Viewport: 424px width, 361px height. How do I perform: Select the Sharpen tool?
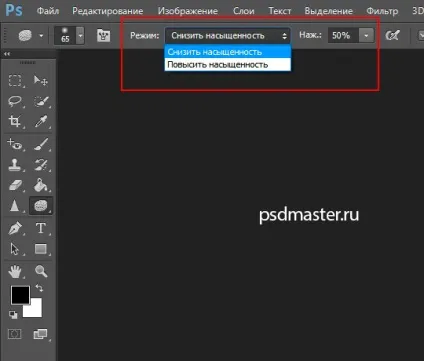(x=15, y=205)
